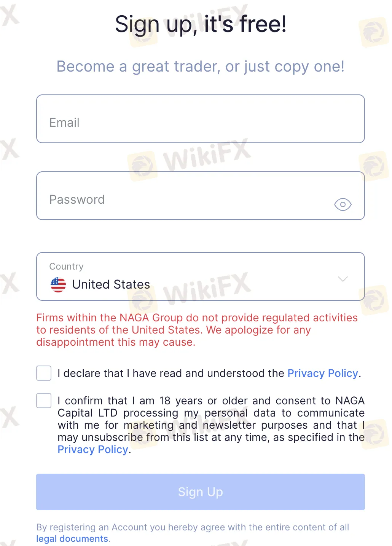
Task: Click the "By registering an Account" notice text
Action: pos(192,527)
